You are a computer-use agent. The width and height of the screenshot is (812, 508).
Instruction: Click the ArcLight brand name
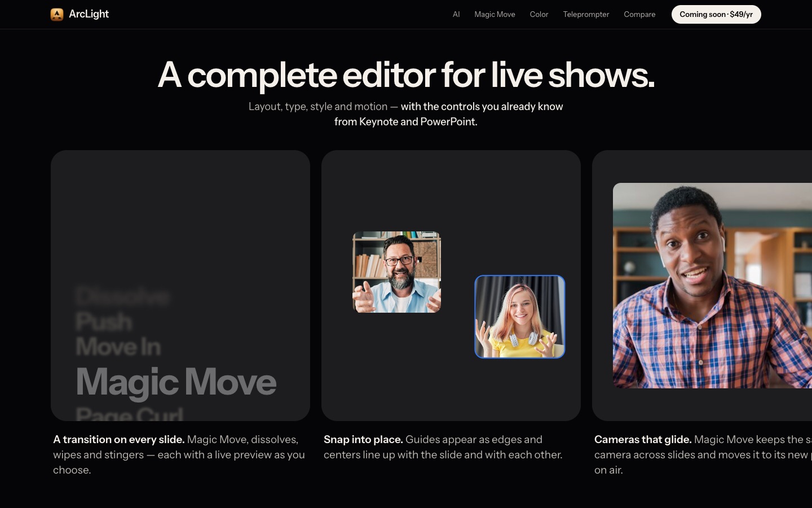pyautogui.click(x=89, y=14)
